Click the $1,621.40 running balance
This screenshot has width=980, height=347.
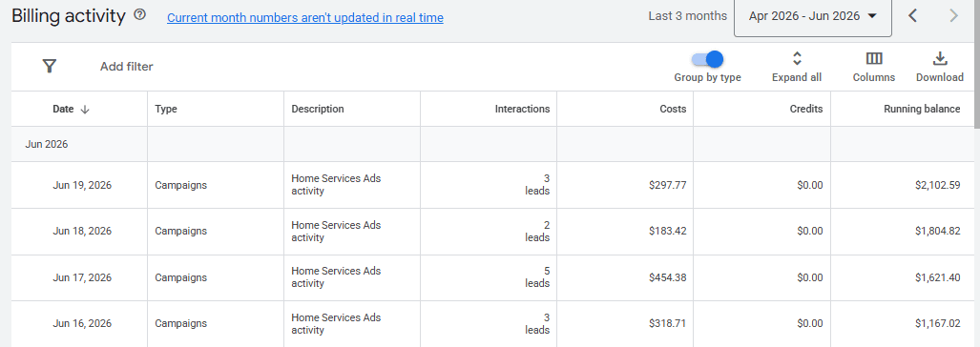pos(937,277)
